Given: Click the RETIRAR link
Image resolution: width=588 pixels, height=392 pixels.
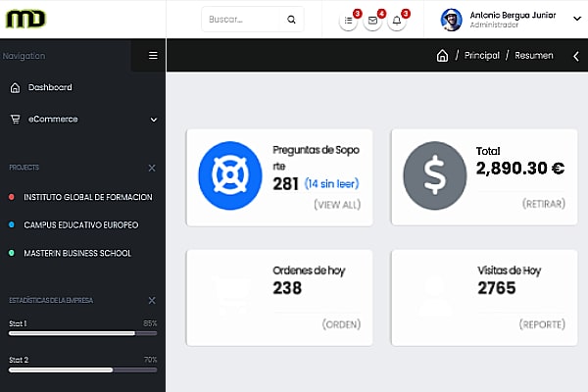Looking at the screenshot, I should click(543, 205).
